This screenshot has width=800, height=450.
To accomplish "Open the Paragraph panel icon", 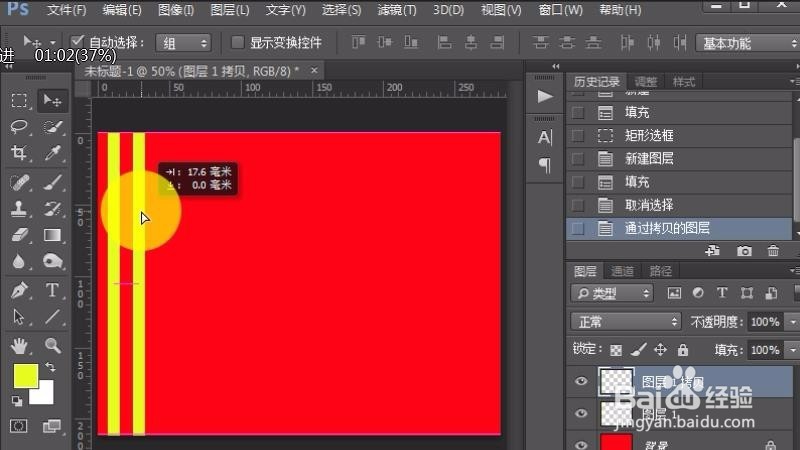I will [x=544, y=164].
